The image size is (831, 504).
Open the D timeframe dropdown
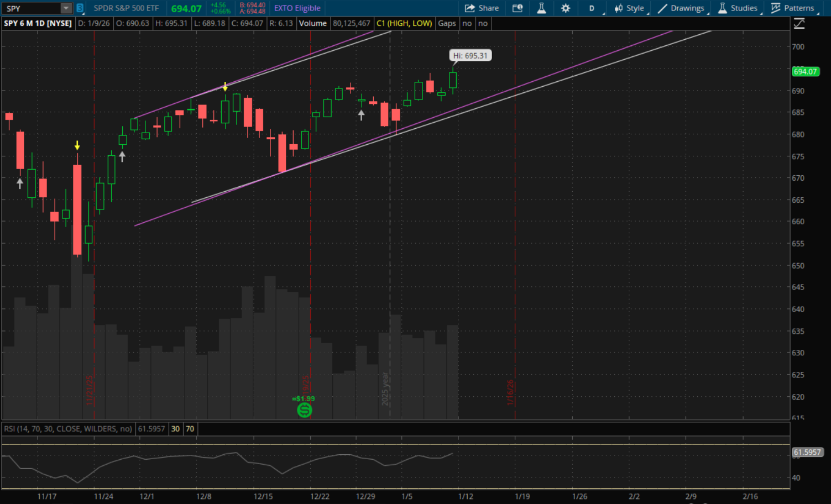[x=592, y=8]
